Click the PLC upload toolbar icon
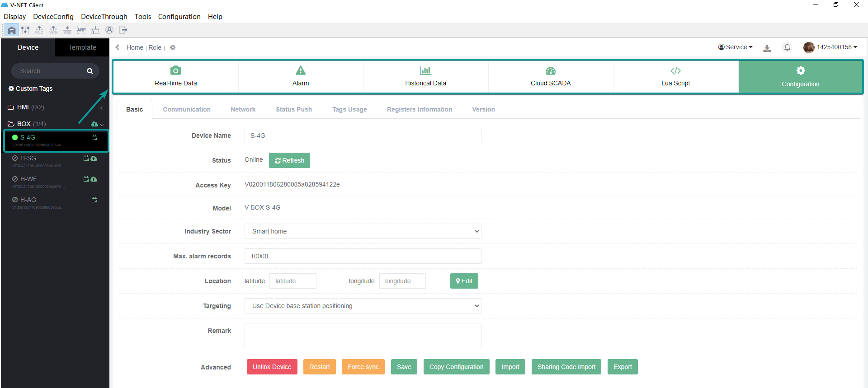868x388 pixels. [x=39, y=30]
